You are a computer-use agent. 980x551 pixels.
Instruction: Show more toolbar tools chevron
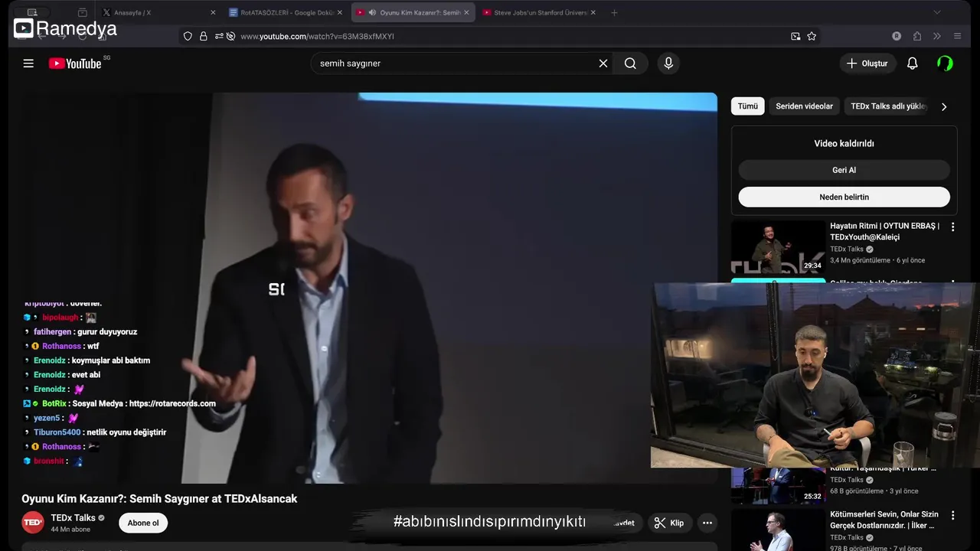click(x=937, y=36)
